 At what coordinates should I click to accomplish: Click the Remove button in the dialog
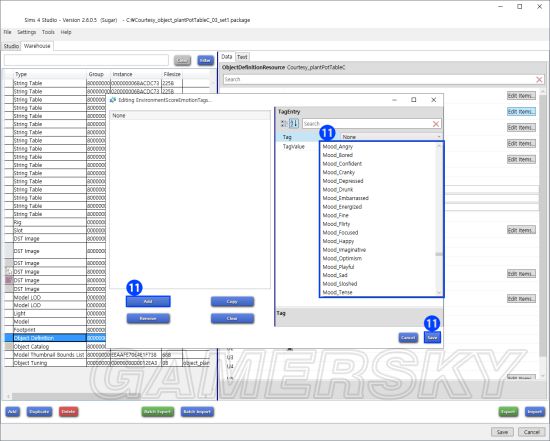[148, 319]
